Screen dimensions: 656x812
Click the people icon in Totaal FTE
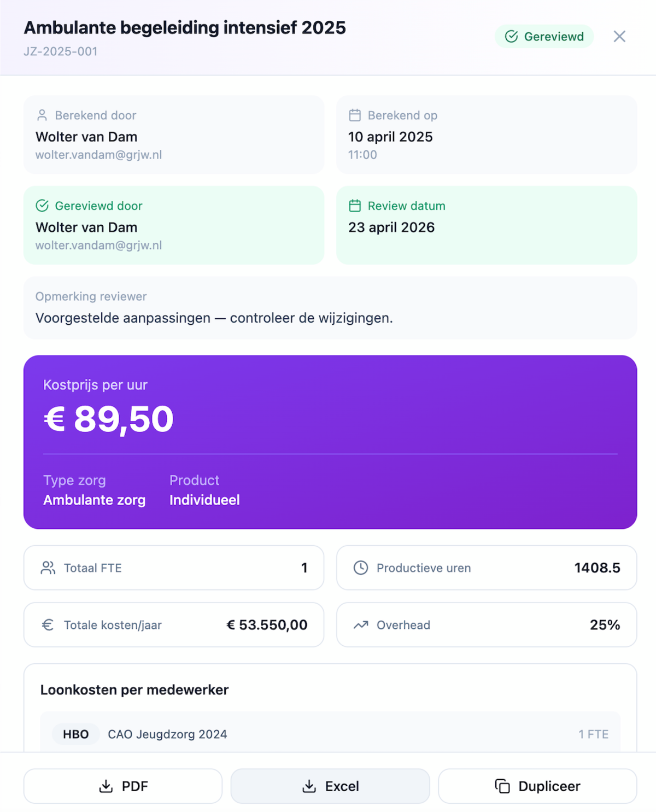click(x=48, y=568)
